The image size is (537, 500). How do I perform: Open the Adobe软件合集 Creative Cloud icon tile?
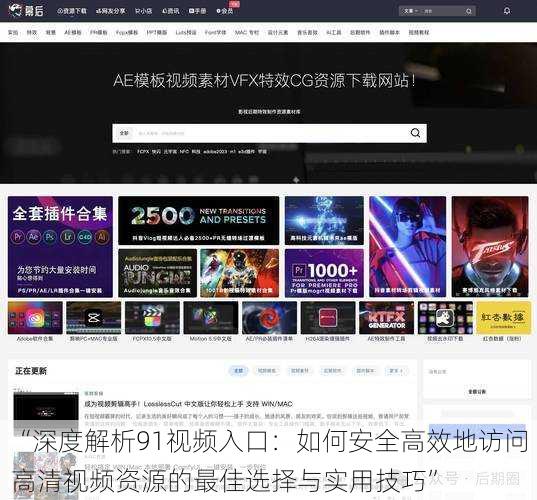(35, 318)
